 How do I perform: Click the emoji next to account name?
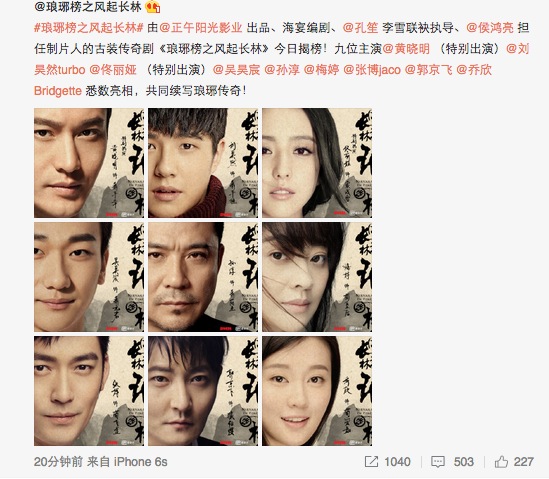(152, 7)
